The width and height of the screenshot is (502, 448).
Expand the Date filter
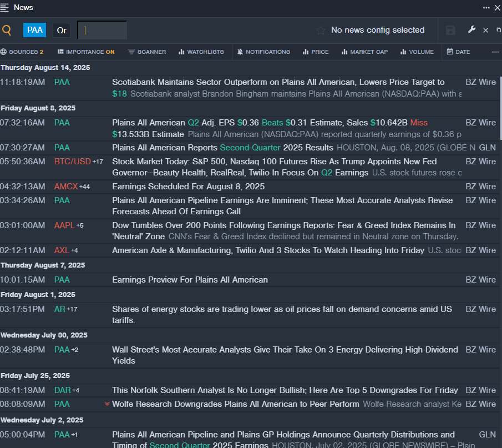[x=458, y=52]
